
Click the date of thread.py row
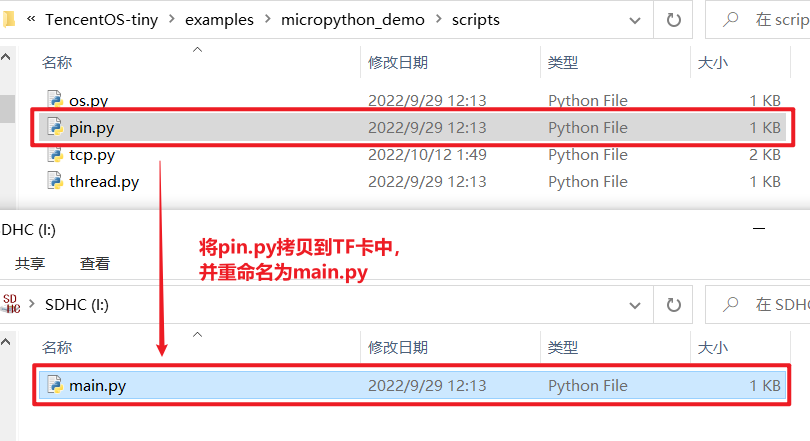(427, 182)
